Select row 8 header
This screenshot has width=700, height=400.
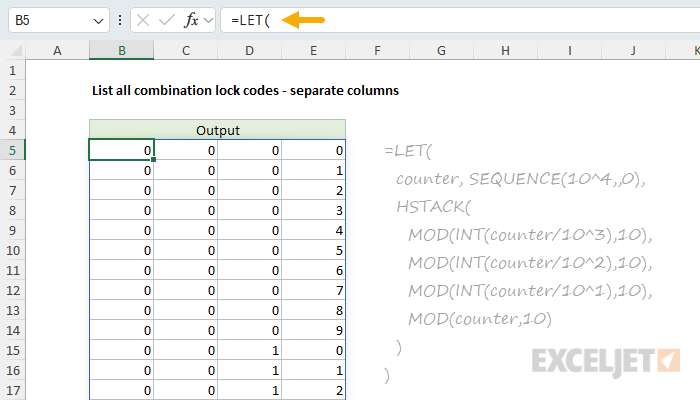12,210
